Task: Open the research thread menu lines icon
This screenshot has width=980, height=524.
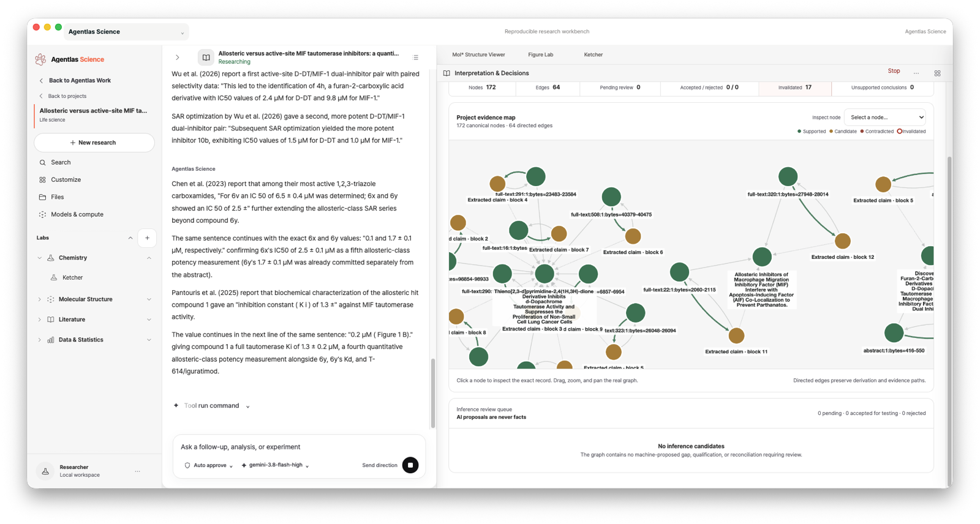Action: [416, 58]
